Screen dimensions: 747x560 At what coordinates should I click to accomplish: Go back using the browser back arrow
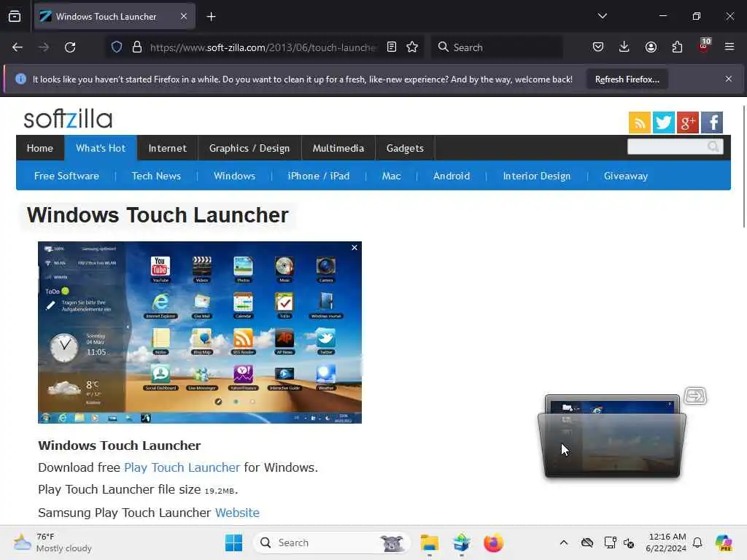[x=18, y=47]
